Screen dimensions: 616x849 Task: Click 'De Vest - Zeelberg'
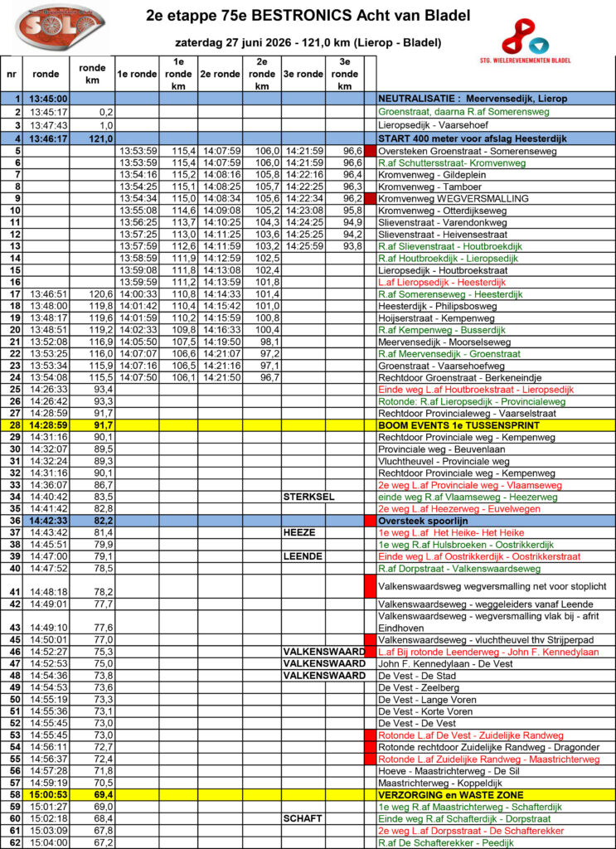[419, 687]
